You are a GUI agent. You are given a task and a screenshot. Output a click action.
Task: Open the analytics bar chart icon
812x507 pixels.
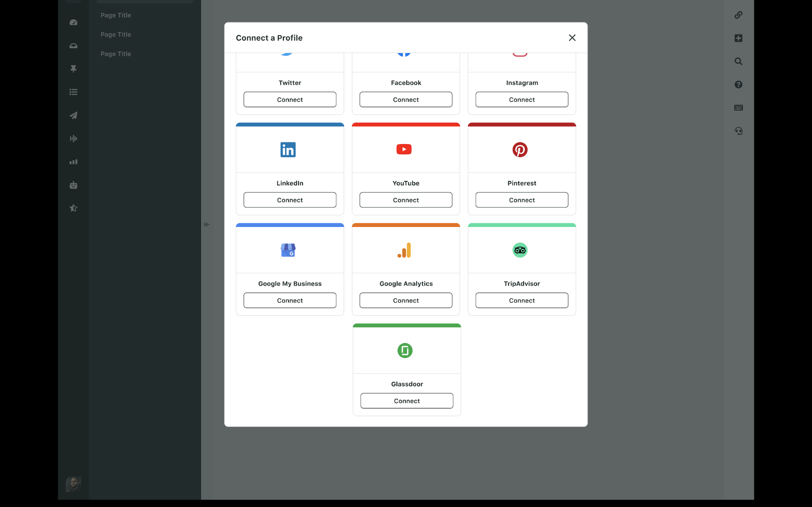click(73, 162)
